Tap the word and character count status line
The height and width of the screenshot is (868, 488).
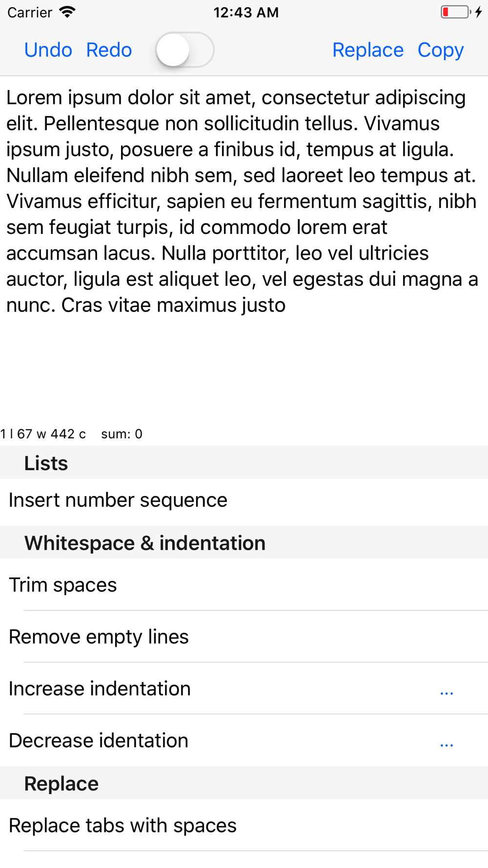[x=71, y=434]
